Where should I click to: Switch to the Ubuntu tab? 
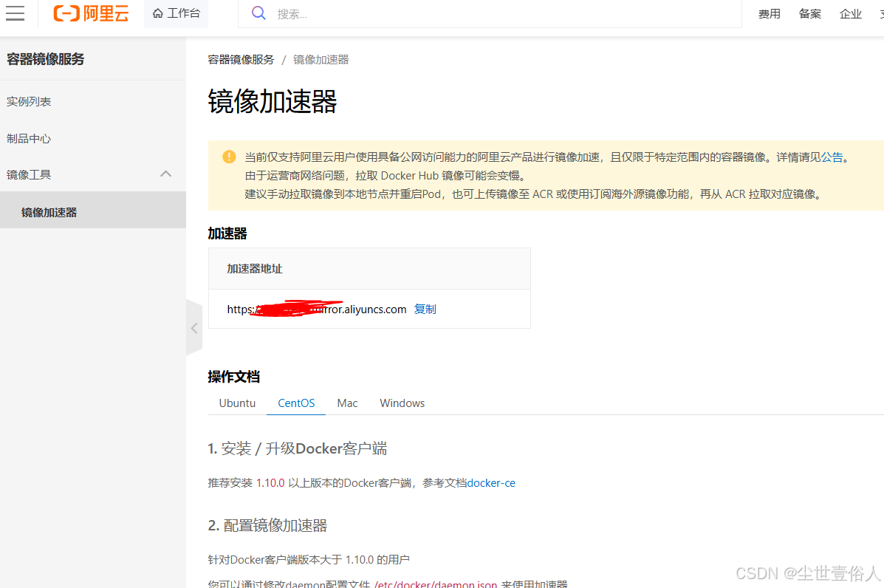coord(237,403)
